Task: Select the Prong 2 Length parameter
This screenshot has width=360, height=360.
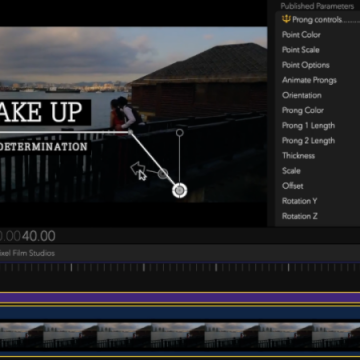Action: pos(308,141)
